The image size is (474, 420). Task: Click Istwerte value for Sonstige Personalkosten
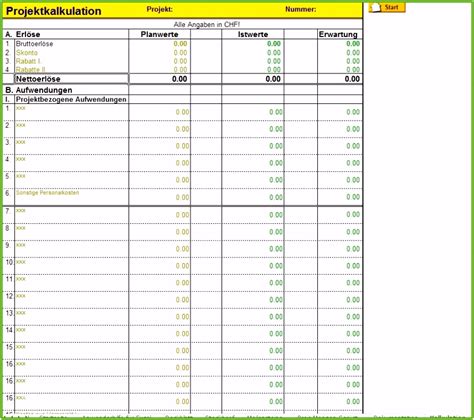pyautogui.click(x=276, y=197)
